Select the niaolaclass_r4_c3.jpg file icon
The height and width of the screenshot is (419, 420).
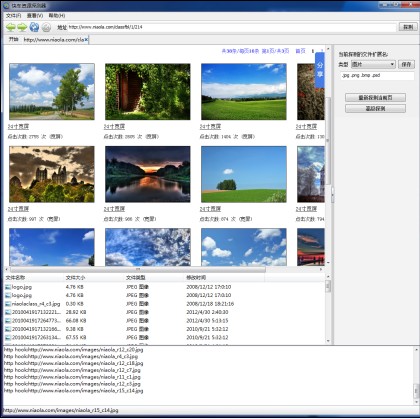(8, 304)
